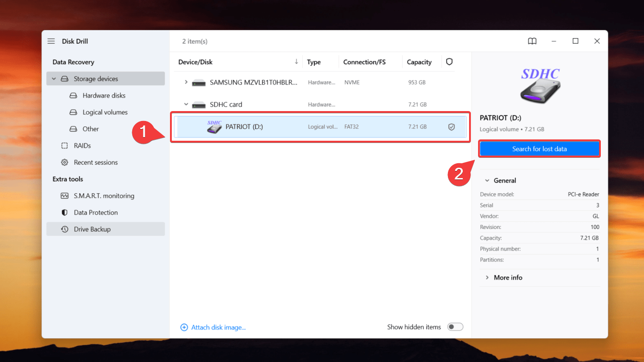Click the plus icon for Attach disk image
Viewport: 644px width, 362px height.
point(184,327)
